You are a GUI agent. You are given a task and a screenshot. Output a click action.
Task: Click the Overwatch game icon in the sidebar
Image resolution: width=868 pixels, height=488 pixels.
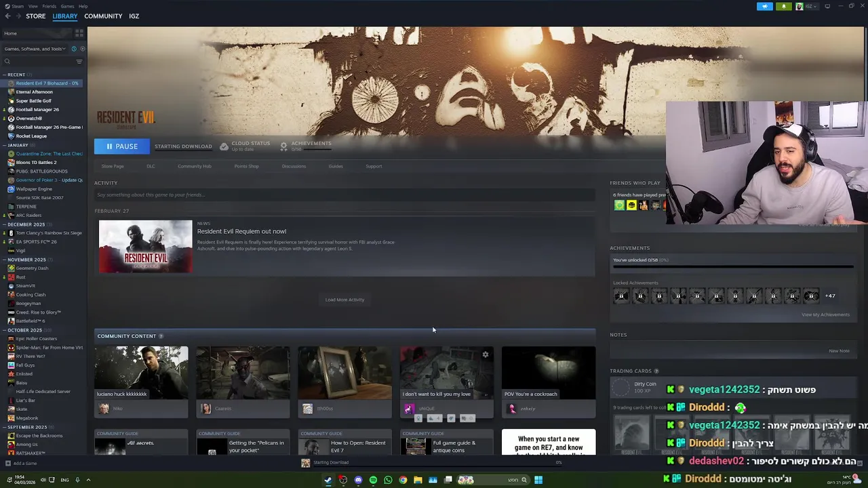pos(11,119)
